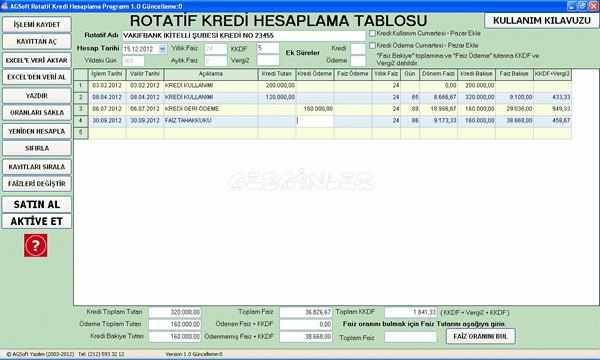The image size is (600, 360).
Task: Click the AGSoft app icon in title bar
Action: click(5, 6)
